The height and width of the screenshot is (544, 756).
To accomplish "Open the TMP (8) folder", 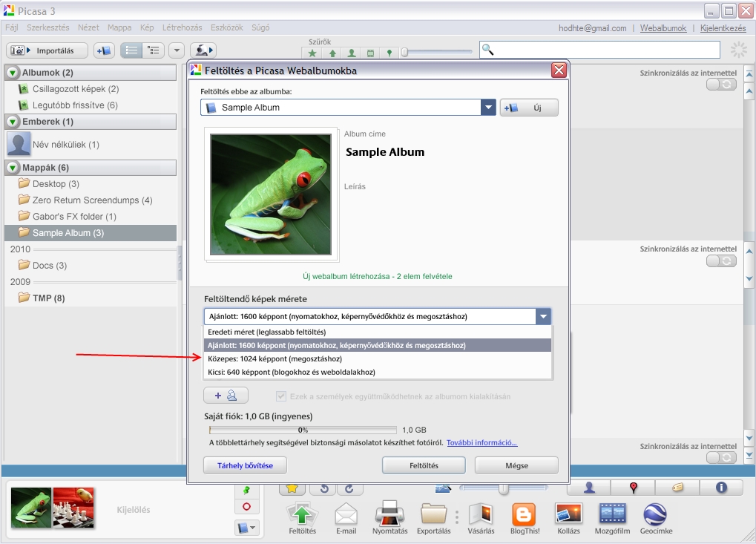I will click(48, 298).
